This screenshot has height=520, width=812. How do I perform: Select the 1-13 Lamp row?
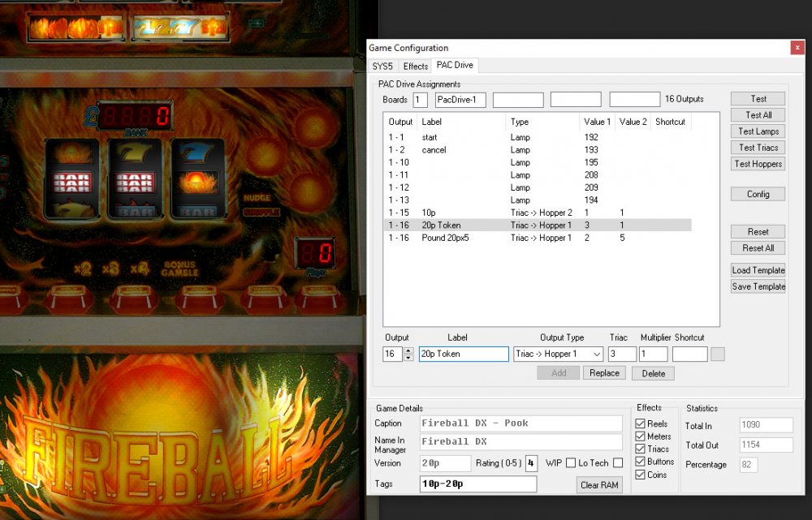tap(538, 200)
